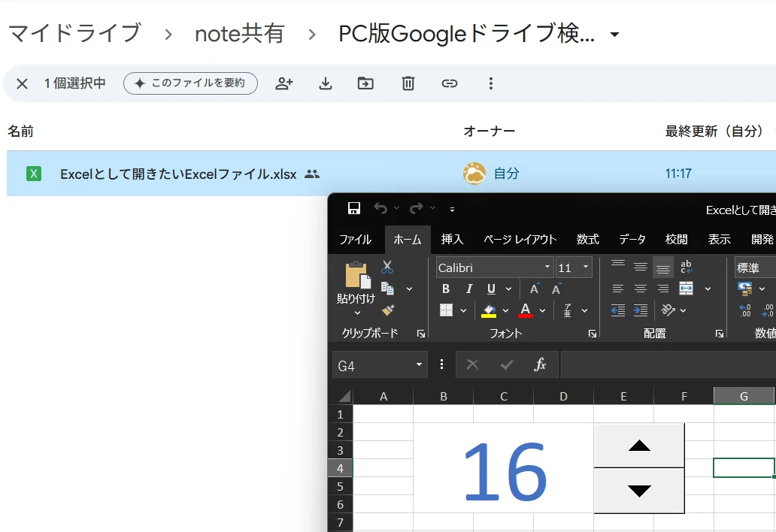
Task: Open the undo history dropdown arrow
Action: pos(396,208)
